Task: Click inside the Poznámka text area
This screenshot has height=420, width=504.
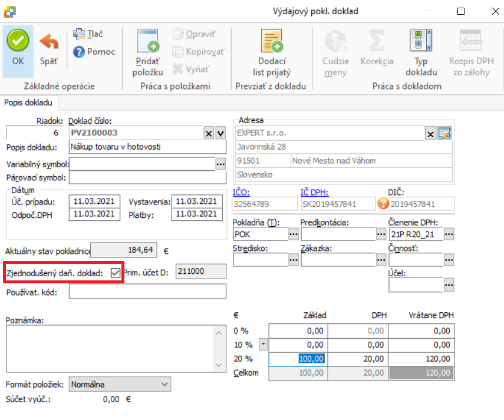Action: pyautogui.click(x=110, y=349)
